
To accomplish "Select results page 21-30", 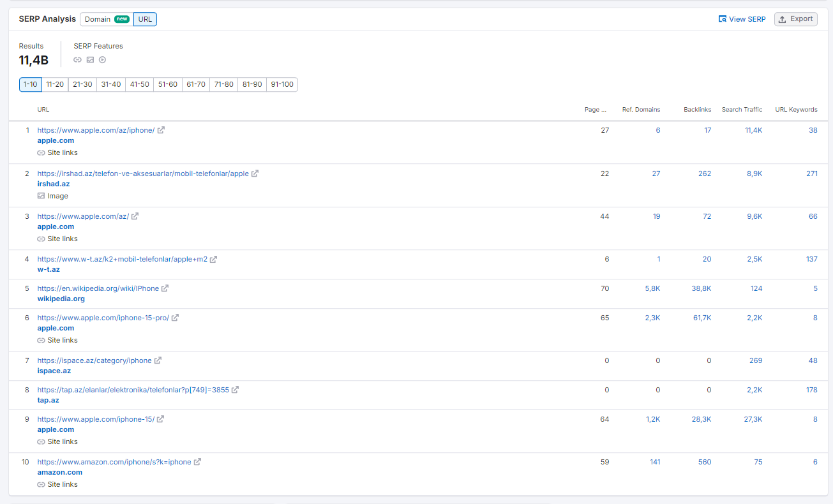I will click(82, 84).
